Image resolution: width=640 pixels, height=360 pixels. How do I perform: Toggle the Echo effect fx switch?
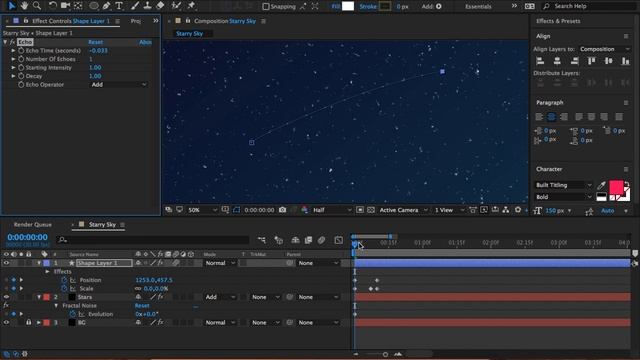coord(12,42)
